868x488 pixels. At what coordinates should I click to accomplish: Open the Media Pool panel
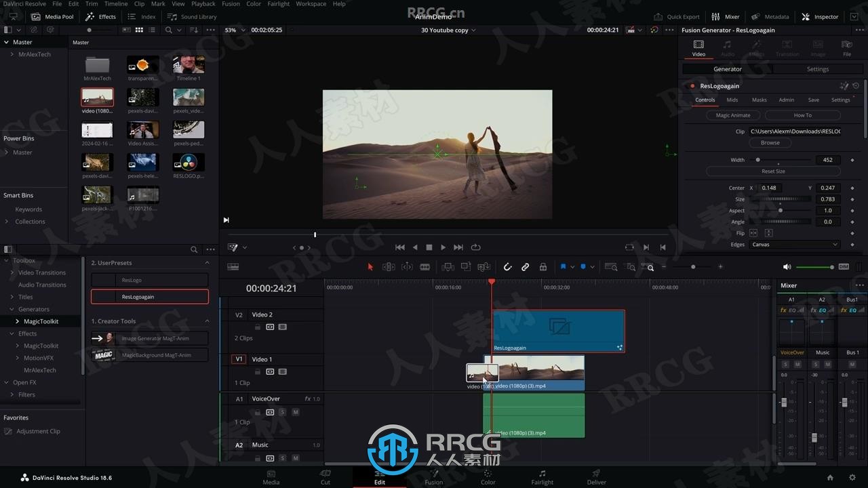[53, 16]
